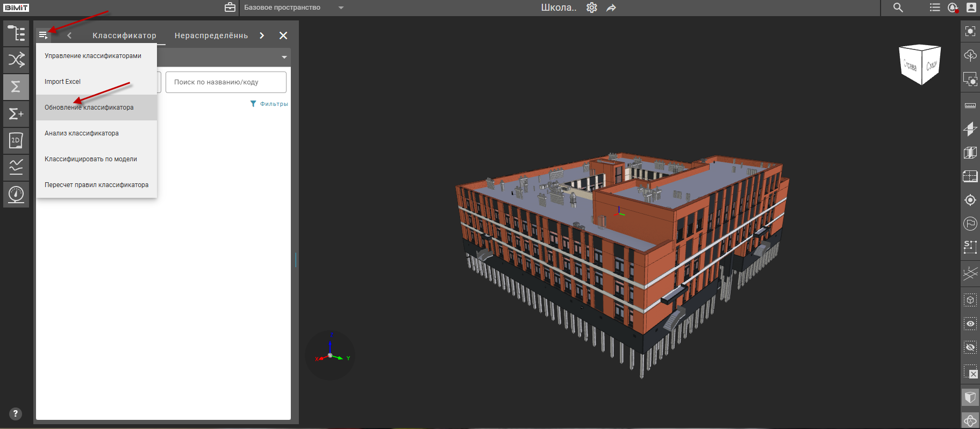Open the search magnifier in top bar
Image resolution: width=980 pixels, height=429 pixels.
point(898,8)
